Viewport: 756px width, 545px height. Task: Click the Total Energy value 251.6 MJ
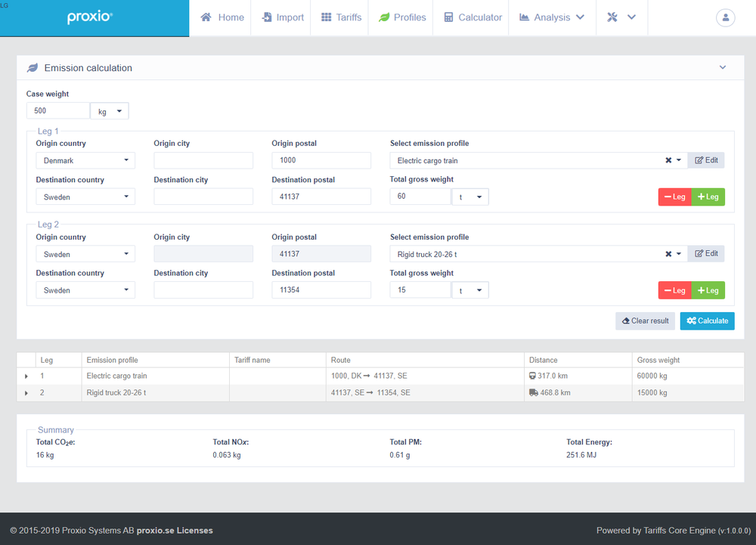[x=581, y=455]
